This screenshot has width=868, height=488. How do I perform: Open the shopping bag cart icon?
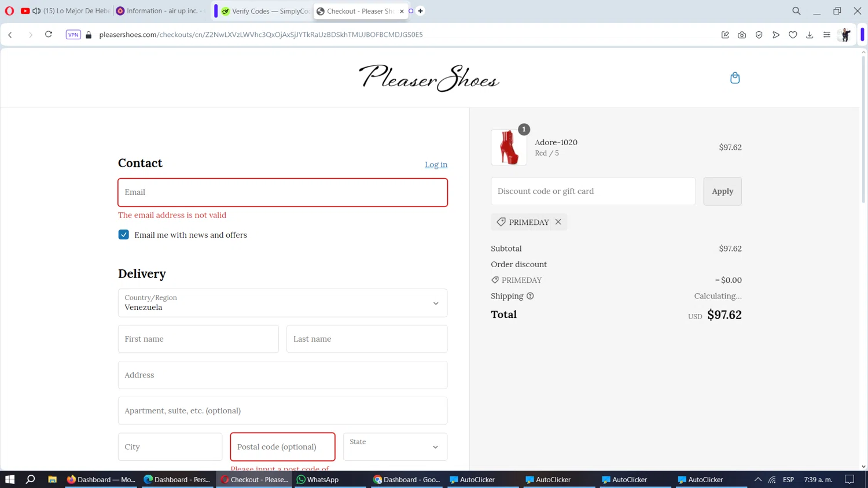click(x=734, y=77)
